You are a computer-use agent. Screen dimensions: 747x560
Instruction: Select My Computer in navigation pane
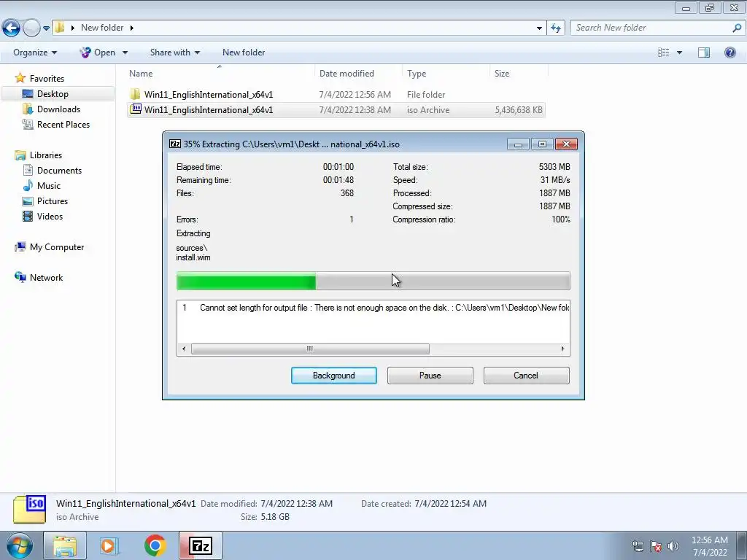click(57, 247)
